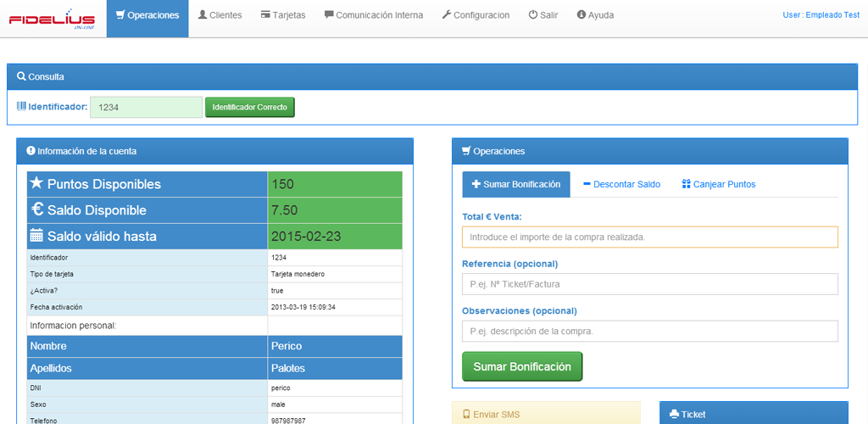Switch to the Canjear Puntos tab
This screenshot has width=868, height=424.
click(719, 184)
